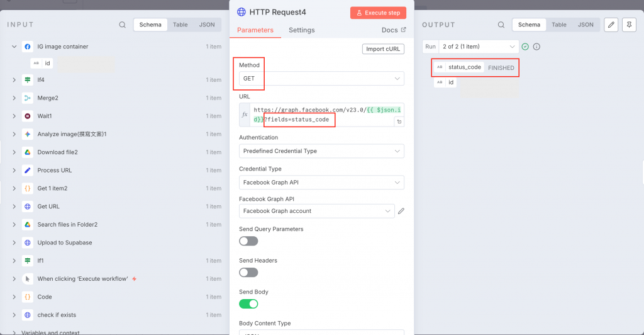Click the Wait1 node icon

[28, 116]
